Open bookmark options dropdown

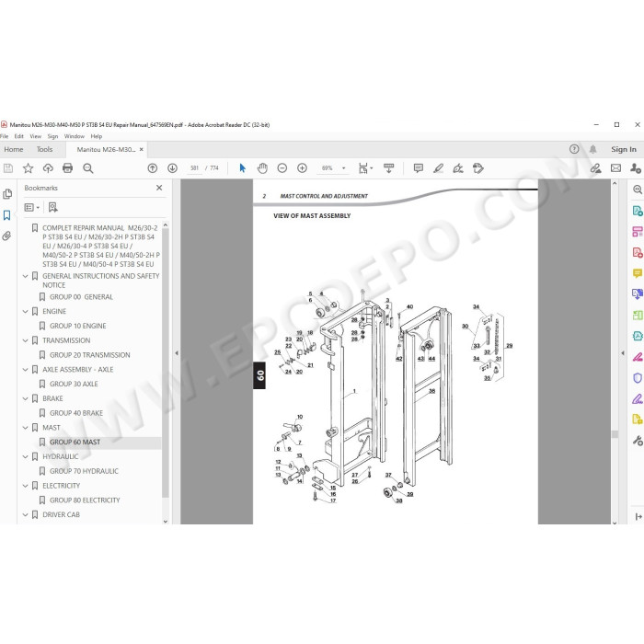32,207
